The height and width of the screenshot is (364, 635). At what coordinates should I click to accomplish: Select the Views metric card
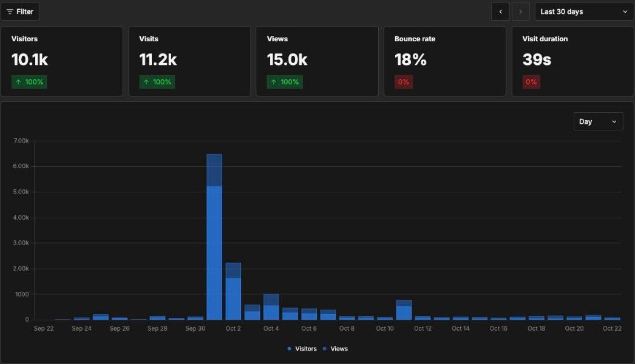[317, 61]
